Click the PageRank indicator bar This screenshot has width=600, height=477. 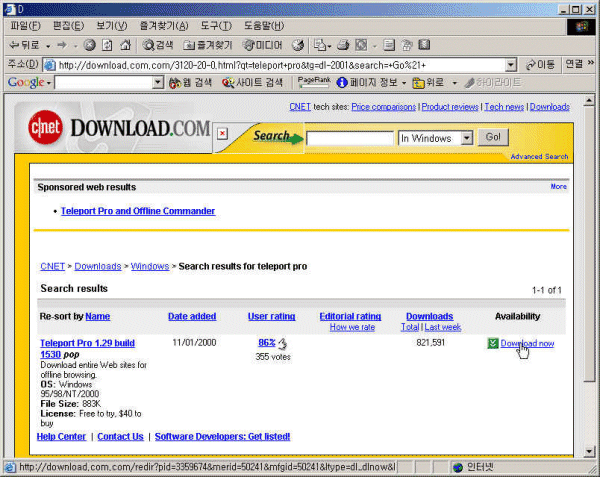[x=314, y=82]
